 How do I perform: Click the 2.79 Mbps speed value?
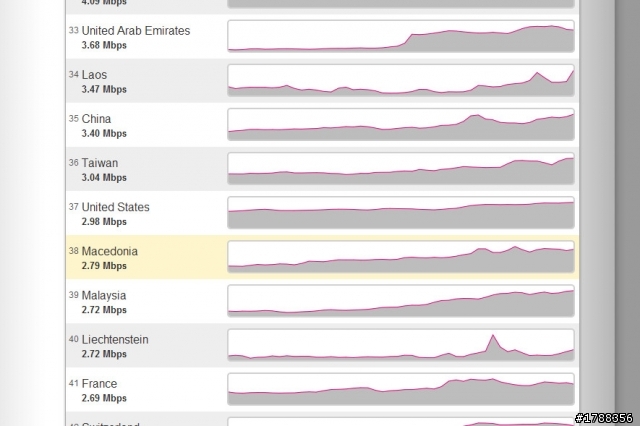(104, 266)
